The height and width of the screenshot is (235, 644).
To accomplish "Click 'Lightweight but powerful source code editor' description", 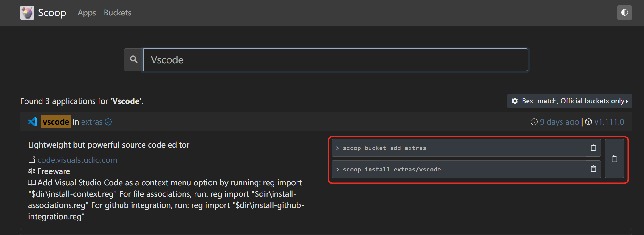I will [109, 145].
